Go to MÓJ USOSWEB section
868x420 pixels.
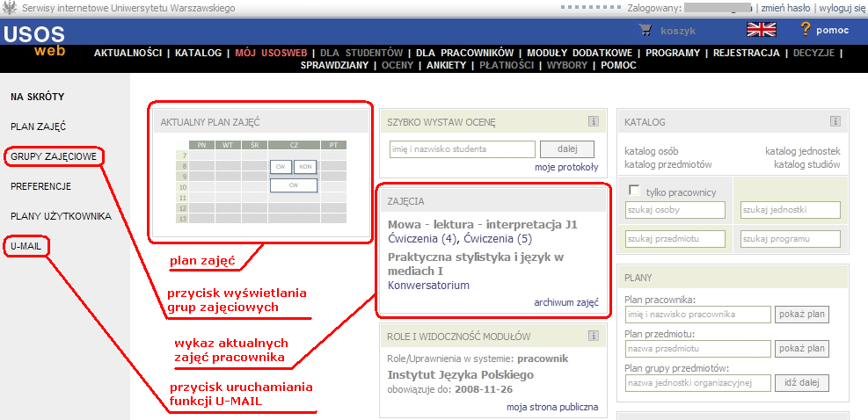coord(271,53)
